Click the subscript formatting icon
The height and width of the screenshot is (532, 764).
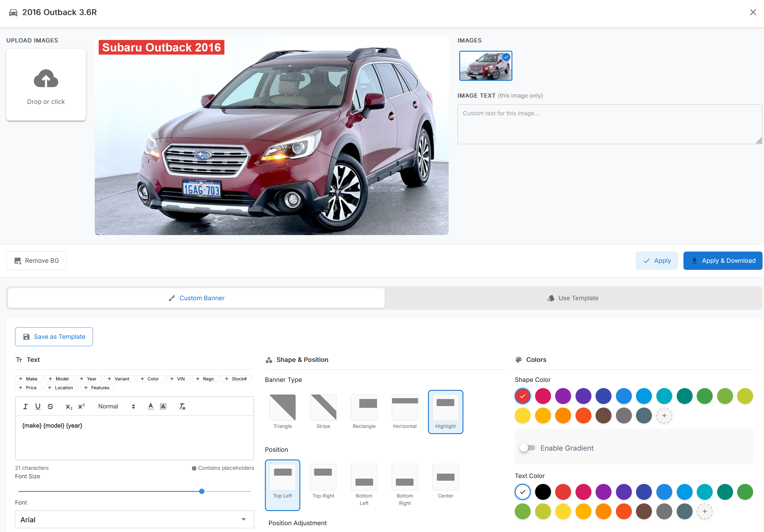tap(69, 407)
